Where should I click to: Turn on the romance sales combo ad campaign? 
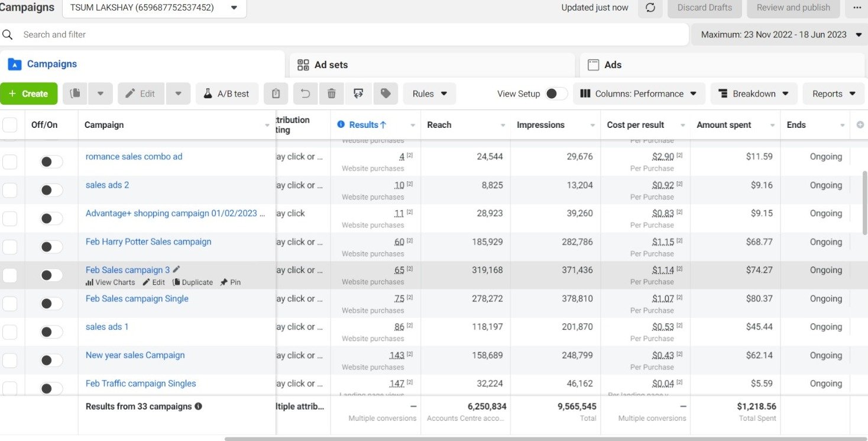pyautogui.click(x=51, y=162)
